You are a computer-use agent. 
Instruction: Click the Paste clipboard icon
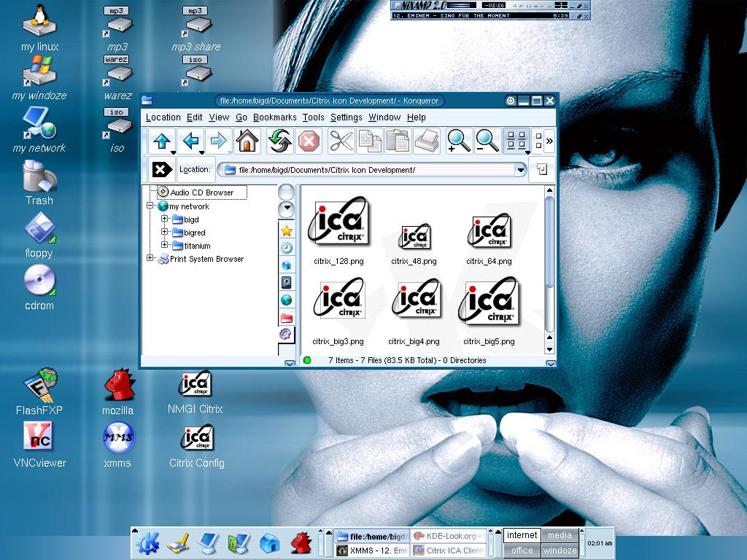coord(398,141)
